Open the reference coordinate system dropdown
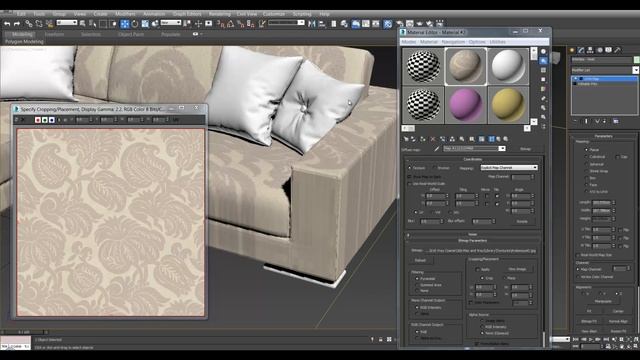 coord(171,23)
